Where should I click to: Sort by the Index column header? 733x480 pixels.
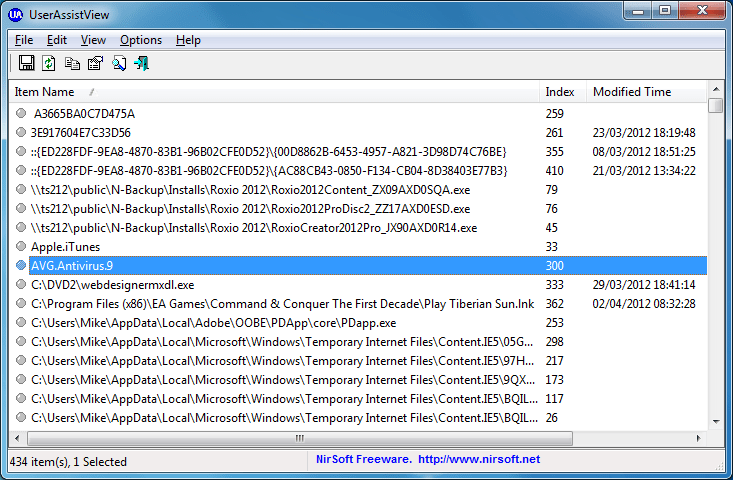pos(563,92)
